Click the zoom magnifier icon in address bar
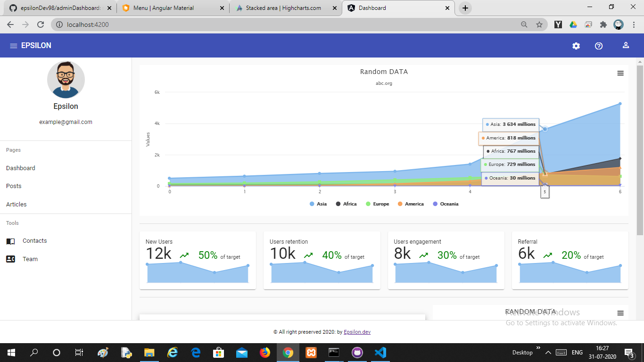 (x=524, y=25)
